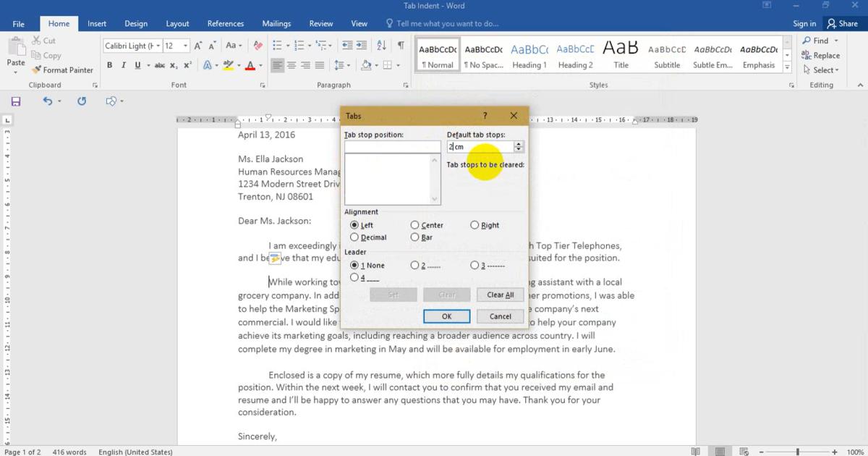The width and height of the screenshot is (868, 456).
Task: Cut the selection with the scissors icon
Action: click(36, 41)
